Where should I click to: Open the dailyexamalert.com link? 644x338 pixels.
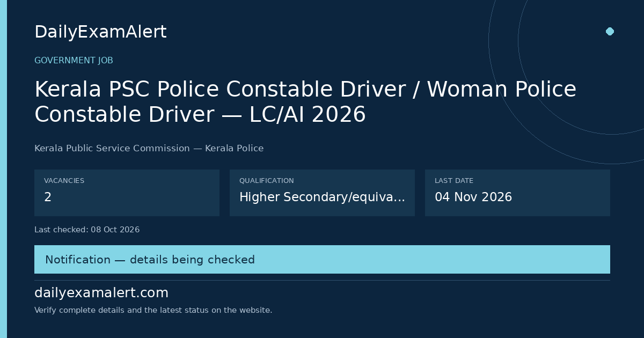101,293
